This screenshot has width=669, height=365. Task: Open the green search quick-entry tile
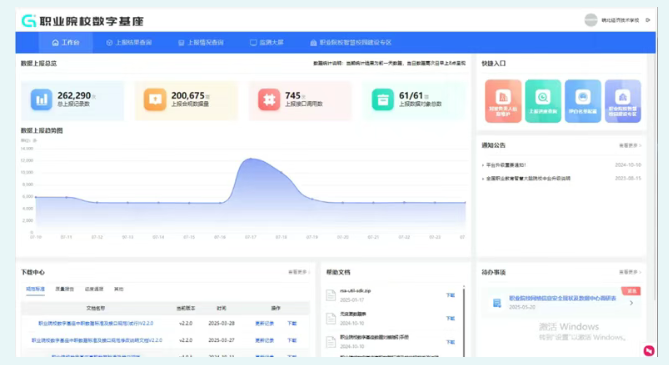click(543, 101)
